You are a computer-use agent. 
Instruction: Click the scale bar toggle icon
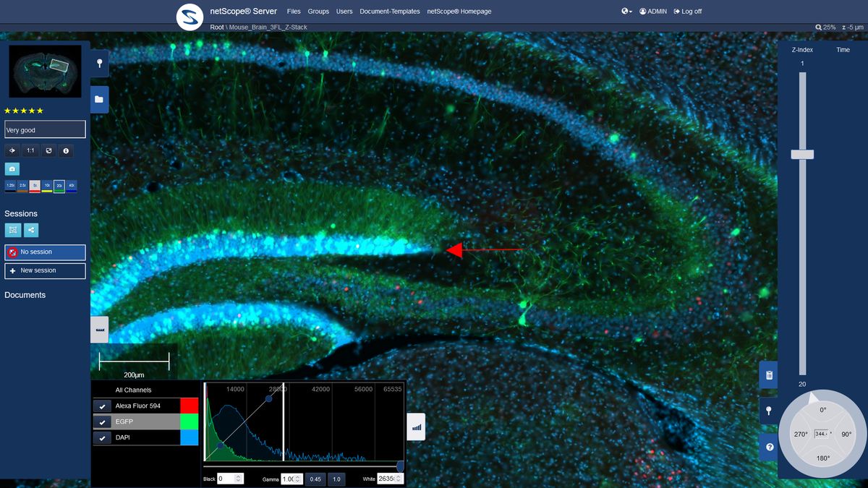[99, 330]
